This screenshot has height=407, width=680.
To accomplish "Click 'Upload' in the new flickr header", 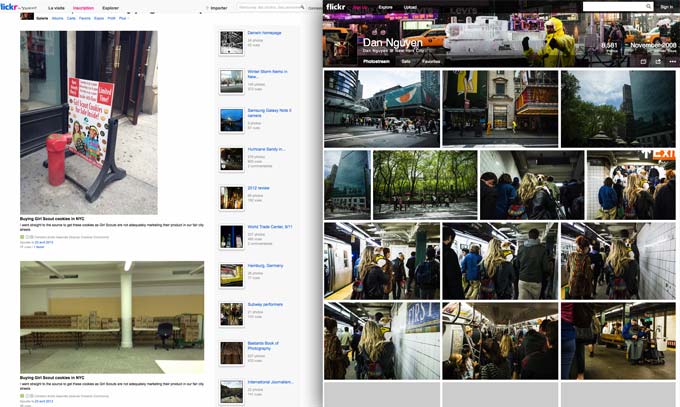I will tap(410, 7).
